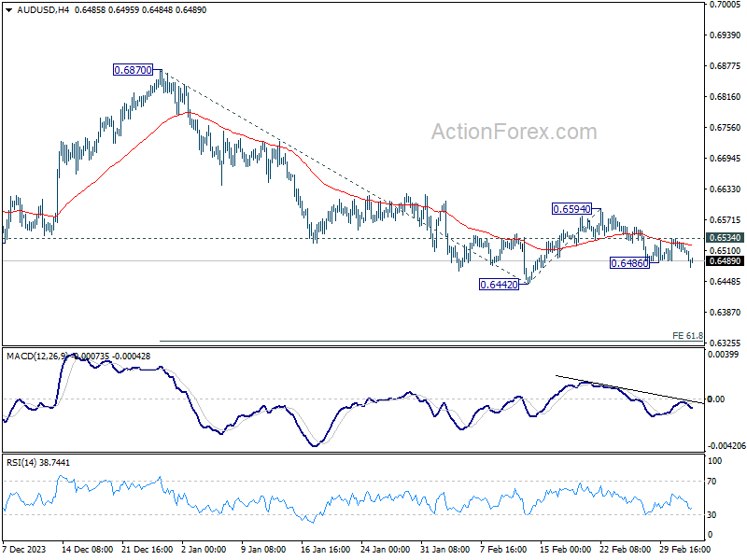Click the 0.65715 price axis value

[726, 220]
